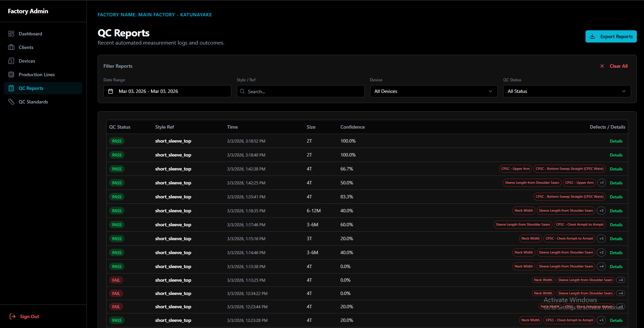Image resolution: width=644 pixels, height=328 pixels.
Task: Click the Confidence column header
Action: 352,127
